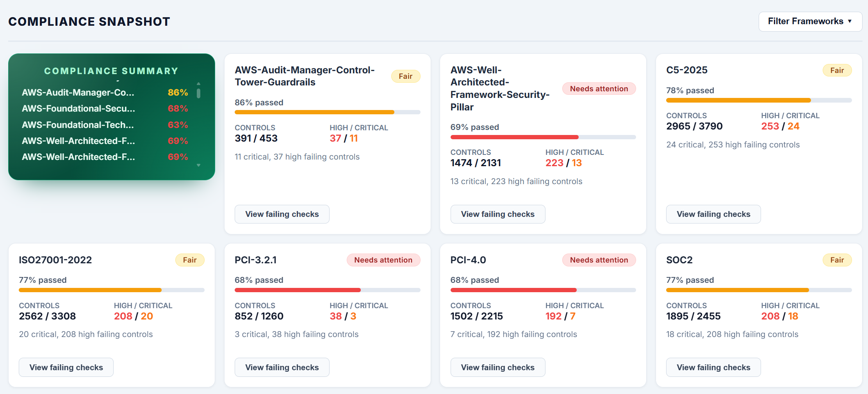Click the ISO27001-2022 card title
Image resolution: width=868 pixels, height=394 pixels.
point(55,260)
